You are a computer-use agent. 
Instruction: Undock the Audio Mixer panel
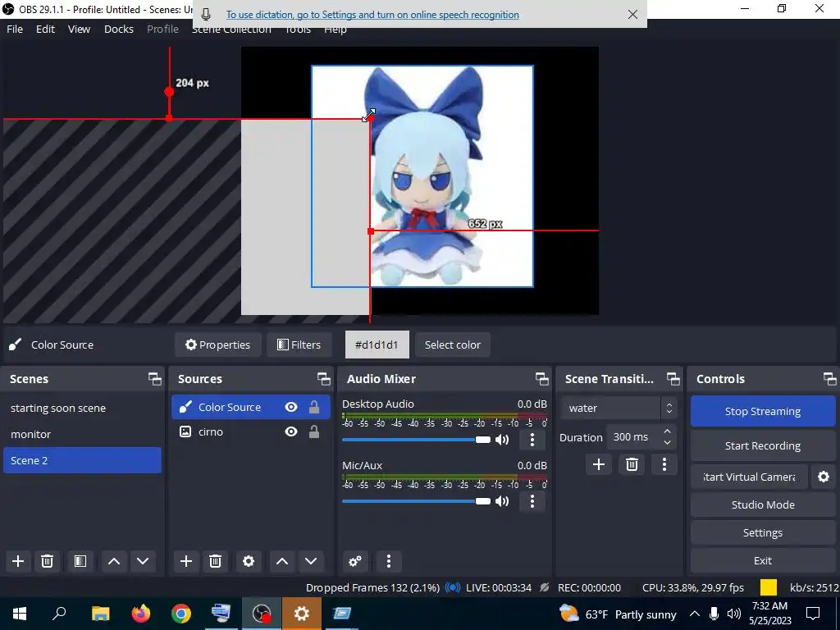(541, 379)
